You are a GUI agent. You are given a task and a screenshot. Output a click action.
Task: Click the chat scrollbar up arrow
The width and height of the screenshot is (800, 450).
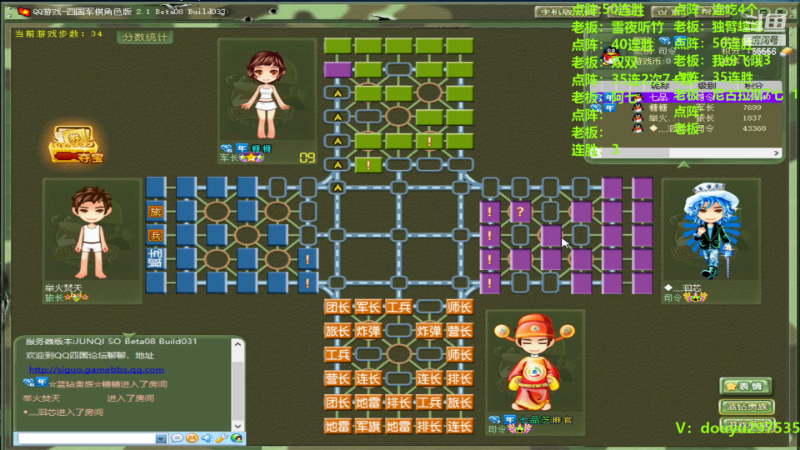(x=238, y=344)
